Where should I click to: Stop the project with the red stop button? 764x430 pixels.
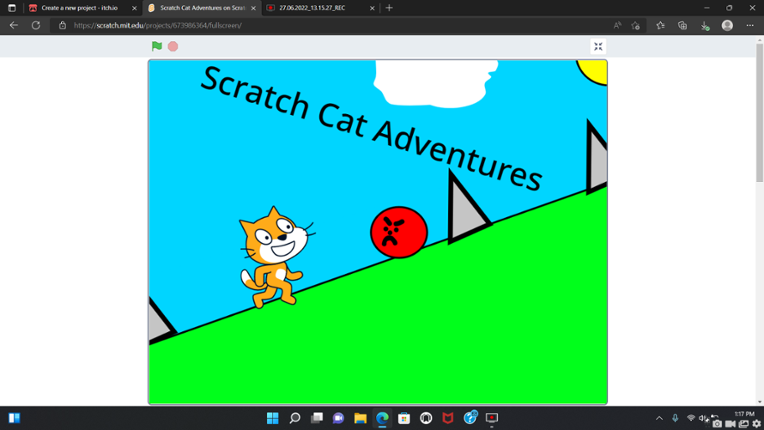[x=173, y=46]
